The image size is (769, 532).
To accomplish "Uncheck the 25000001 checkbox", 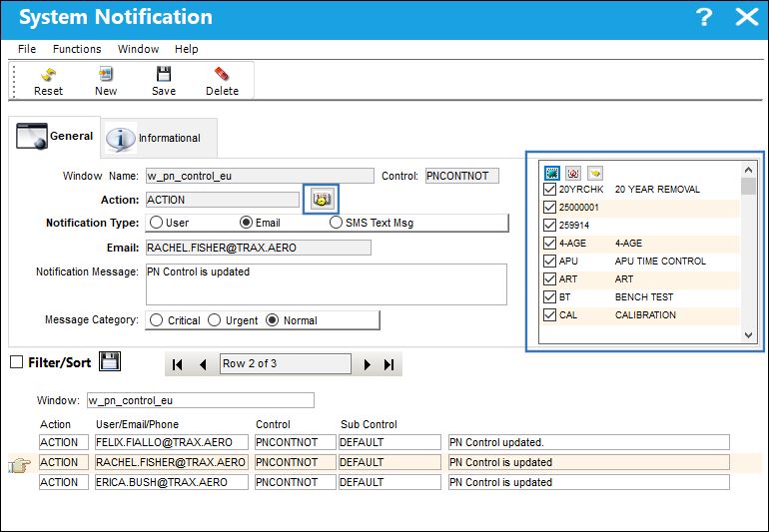I will [x=549, y=207].
